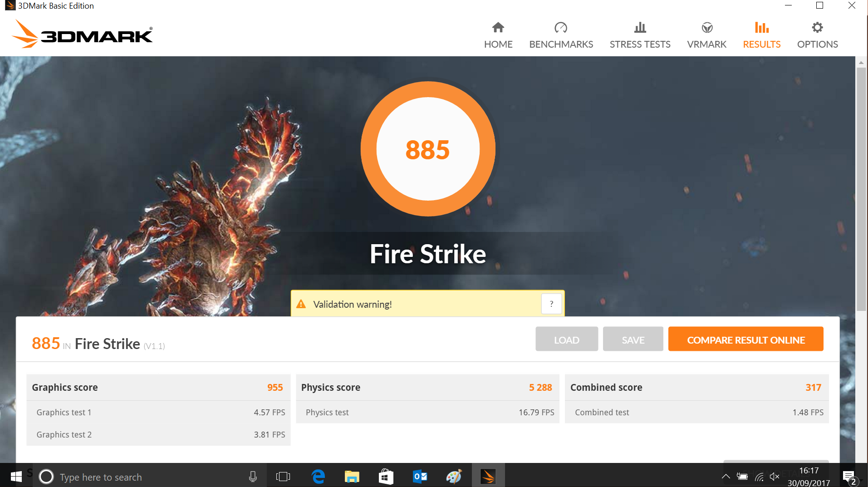Image resolution: width=868 pixels, height=487 pixels.
Task: Maximize the 3DMark Basic Edition window
Action: point(819,5)
